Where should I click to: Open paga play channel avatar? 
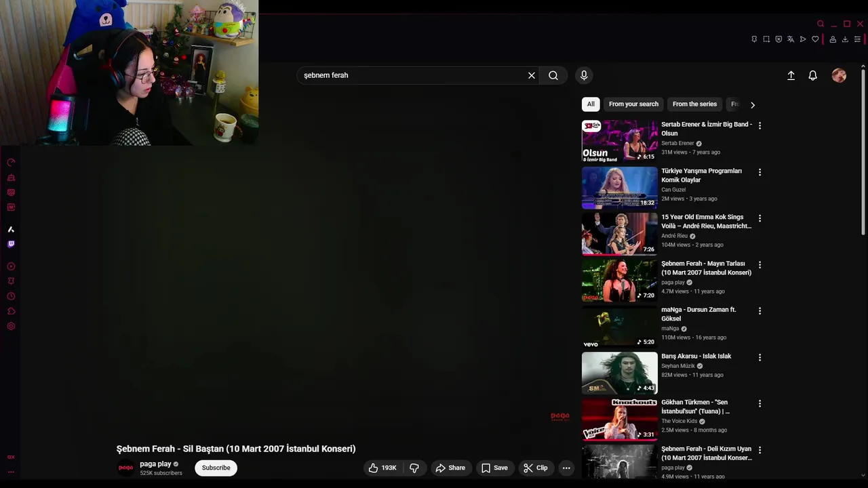[125, 468]
